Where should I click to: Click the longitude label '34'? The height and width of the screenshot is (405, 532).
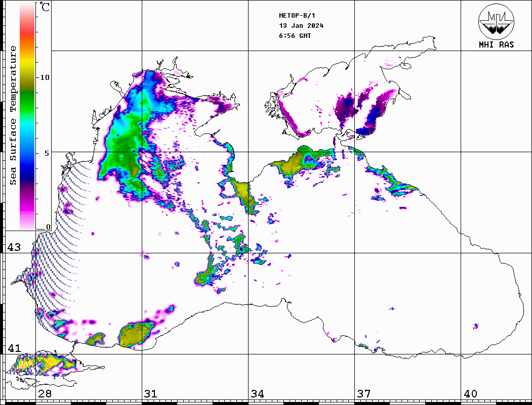(257, 393)
